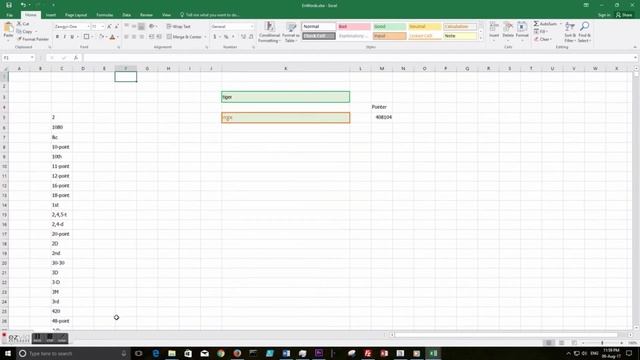640x360 pixels.
Task: Click the Sign in link
Action: tap(604, 15)
